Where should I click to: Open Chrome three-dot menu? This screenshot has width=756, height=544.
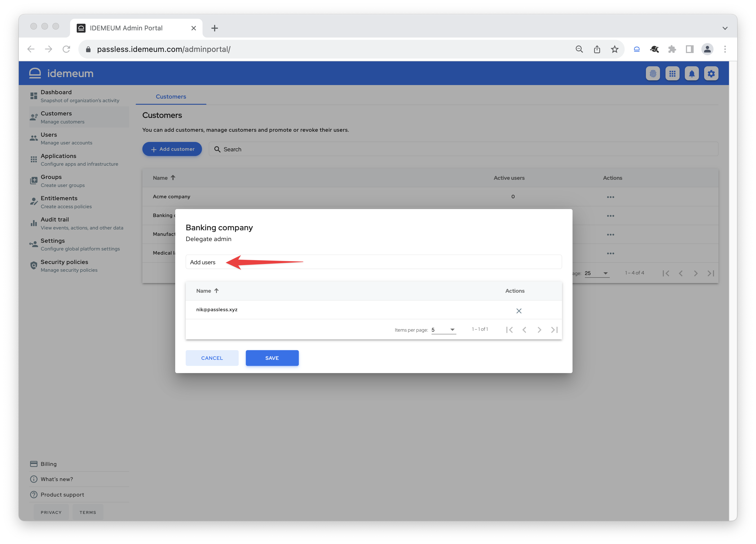[725, 49]
